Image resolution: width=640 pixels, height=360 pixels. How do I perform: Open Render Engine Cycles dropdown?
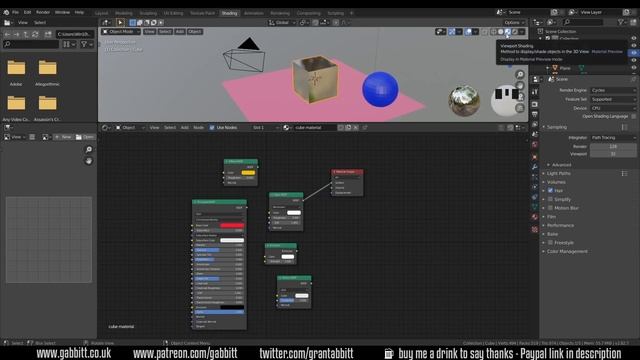pos(613,90)
